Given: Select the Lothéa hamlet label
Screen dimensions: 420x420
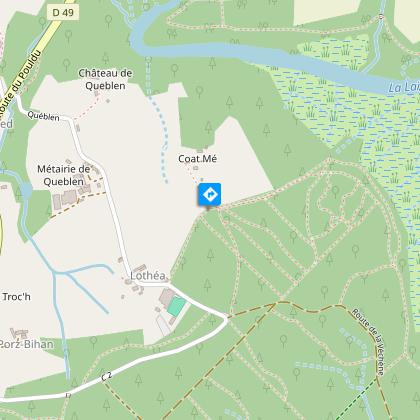Looking at the screenshot, I should pos(148,276).
